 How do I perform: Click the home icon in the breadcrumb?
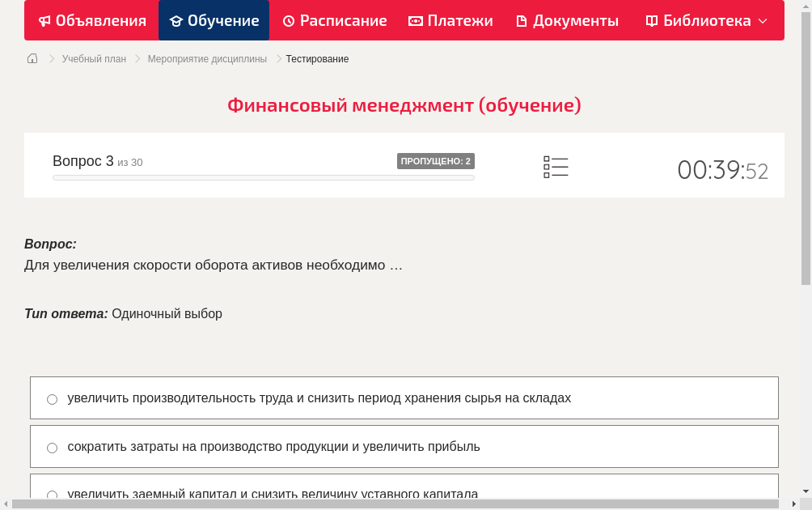click(x=32, y=58)
